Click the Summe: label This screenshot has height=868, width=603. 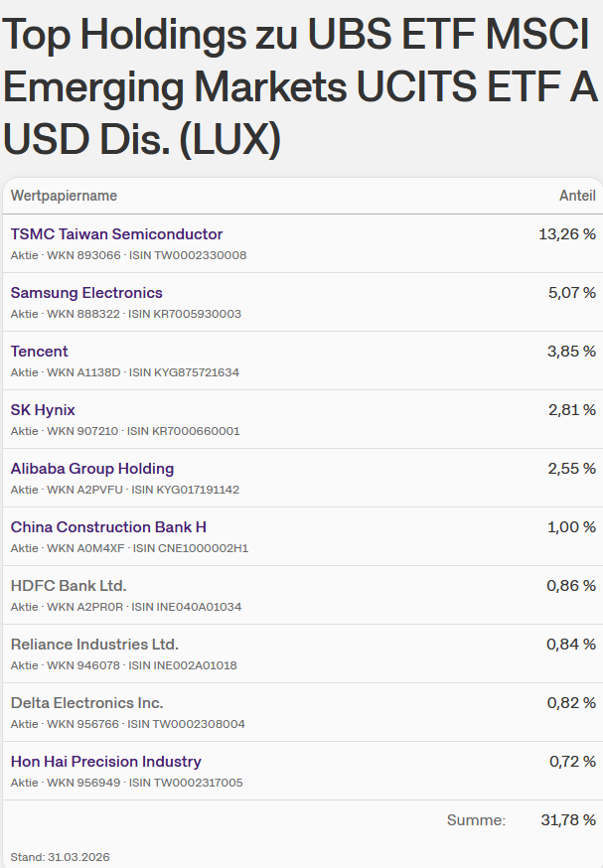coord(476,820)
